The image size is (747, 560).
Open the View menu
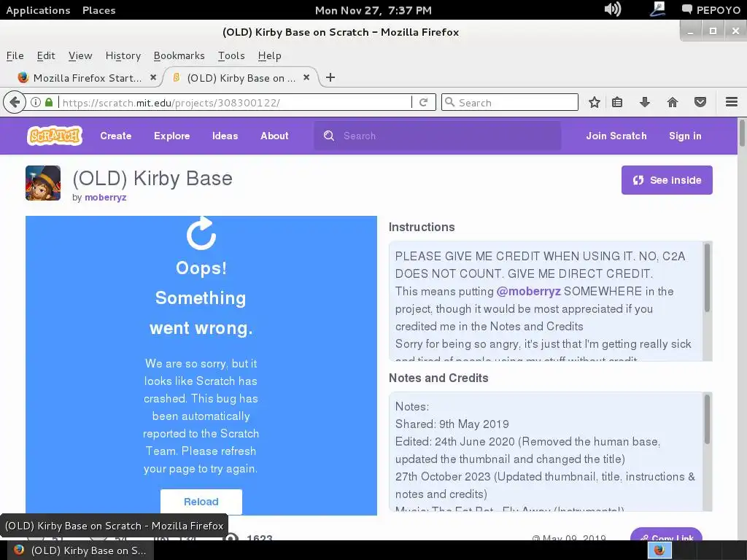tap(80, 55)
